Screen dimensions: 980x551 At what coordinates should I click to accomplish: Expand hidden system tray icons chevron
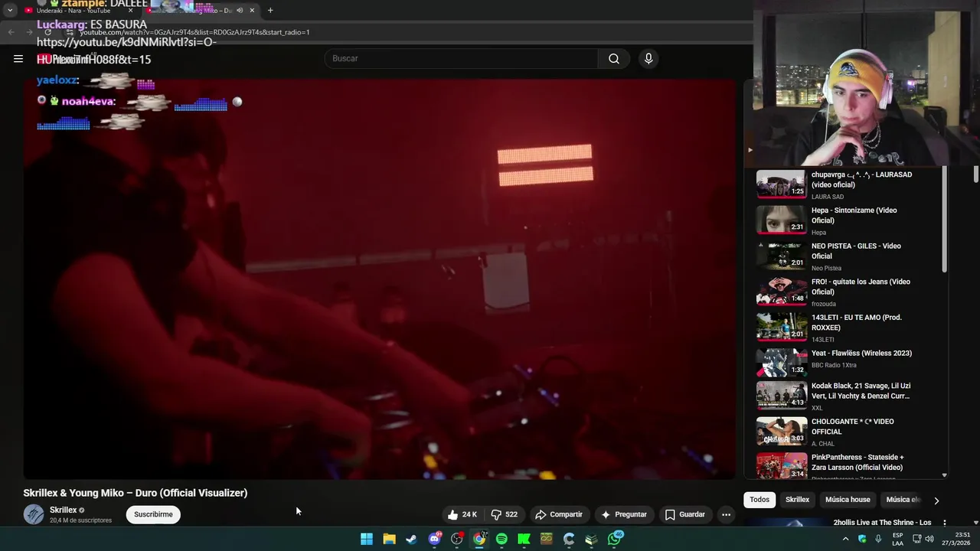click(846, 539)
